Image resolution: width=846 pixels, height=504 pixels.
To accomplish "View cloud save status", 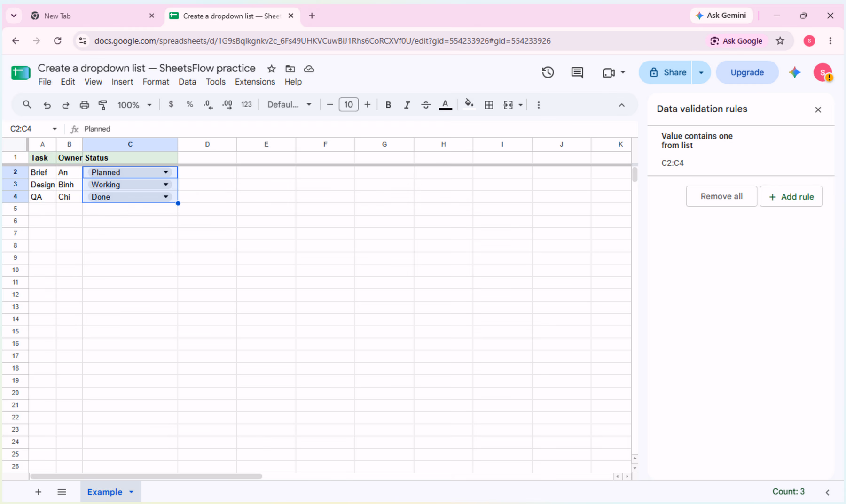I will point(309,69).
